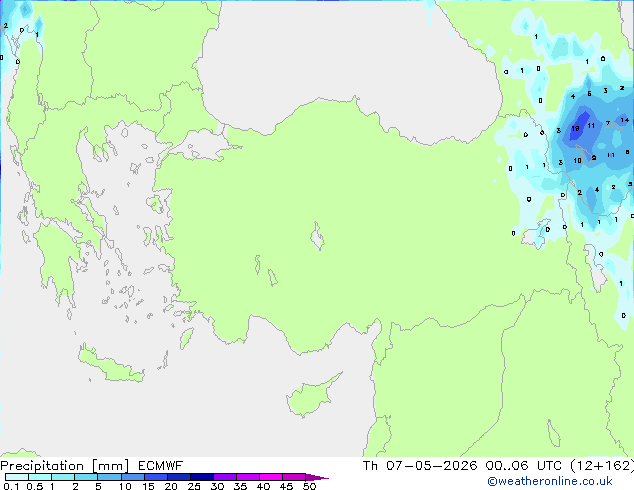Select the 25 to 30 mm dark blue swatch

point(202,477)
